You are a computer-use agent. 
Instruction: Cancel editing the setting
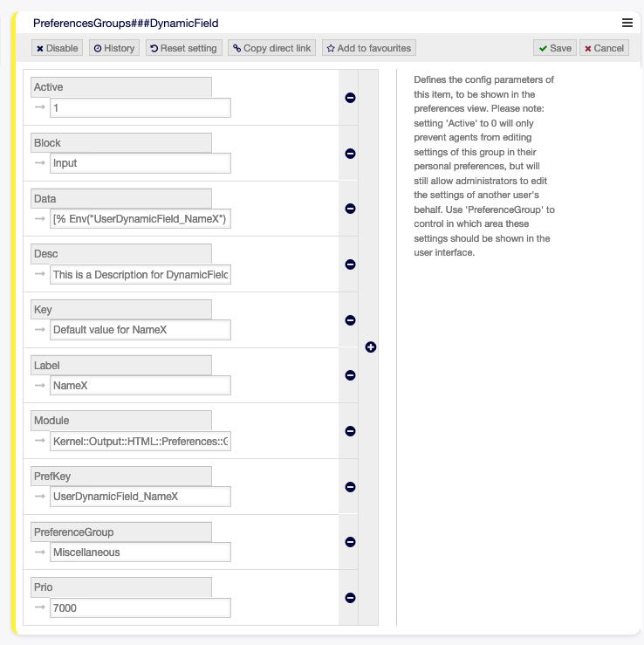point(604,48)
